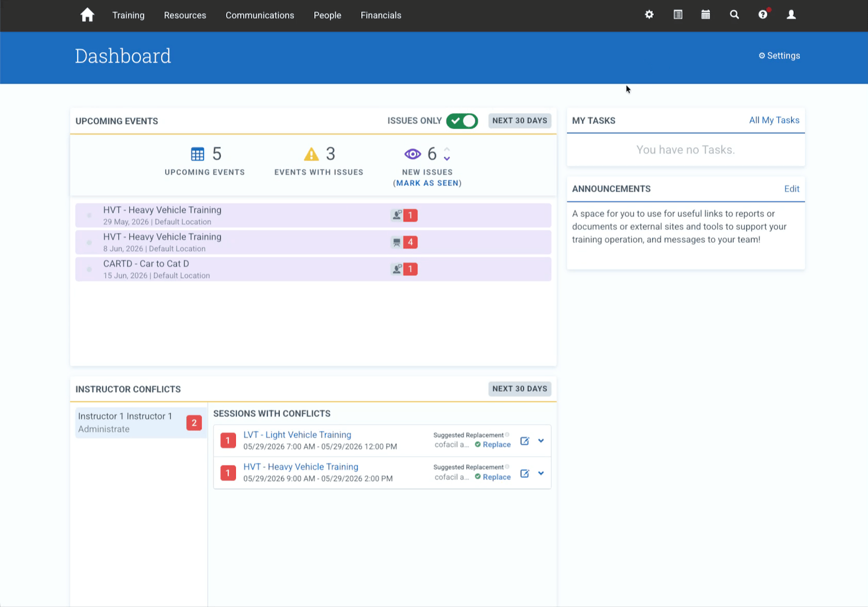The width and height of the screenshot is (868, 607).
Task: Replace instructor for HVT session
Action: point(493,477)
